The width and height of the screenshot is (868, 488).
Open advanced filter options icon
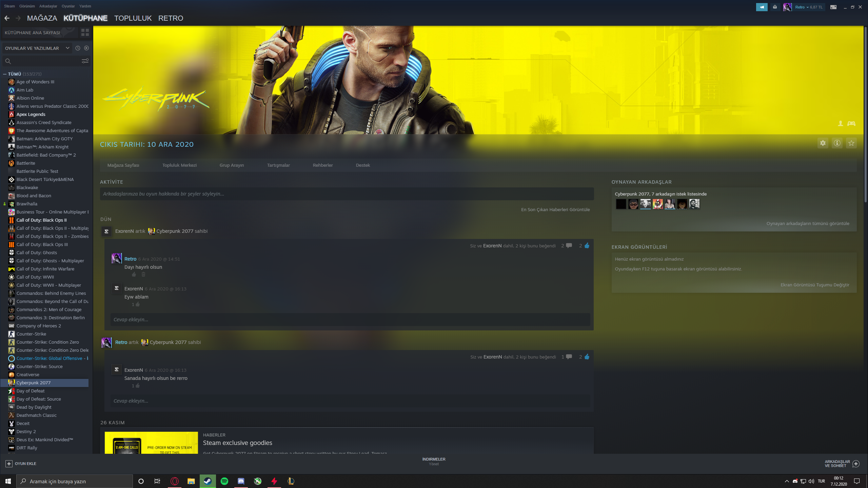tap(85, 61)
